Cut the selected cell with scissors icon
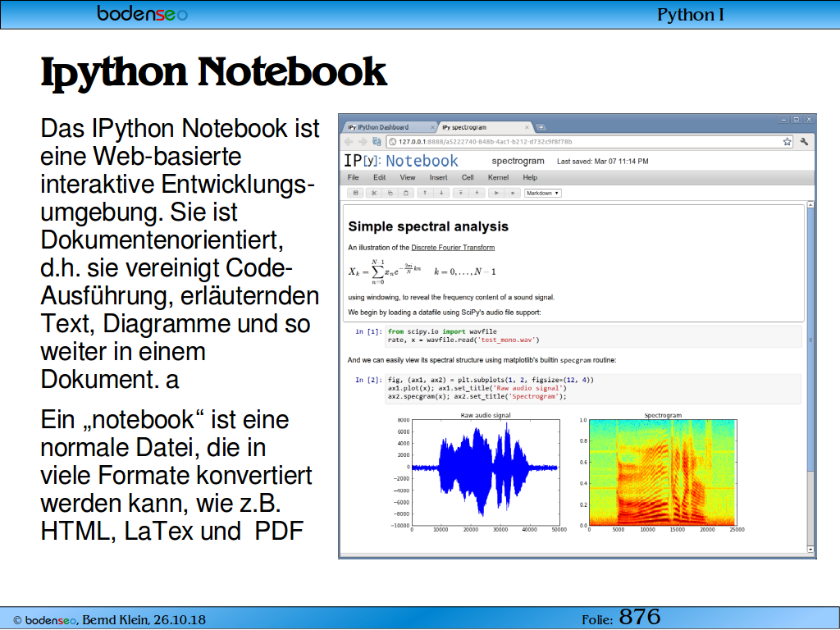The image size is (840, 630). 374,193
